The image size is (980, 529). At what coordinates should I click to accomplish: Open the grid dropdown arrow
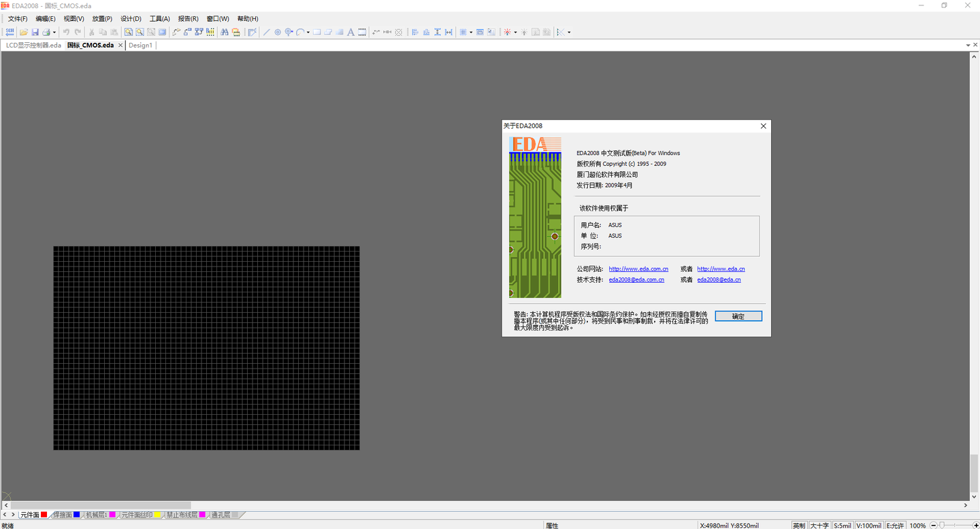471,32
